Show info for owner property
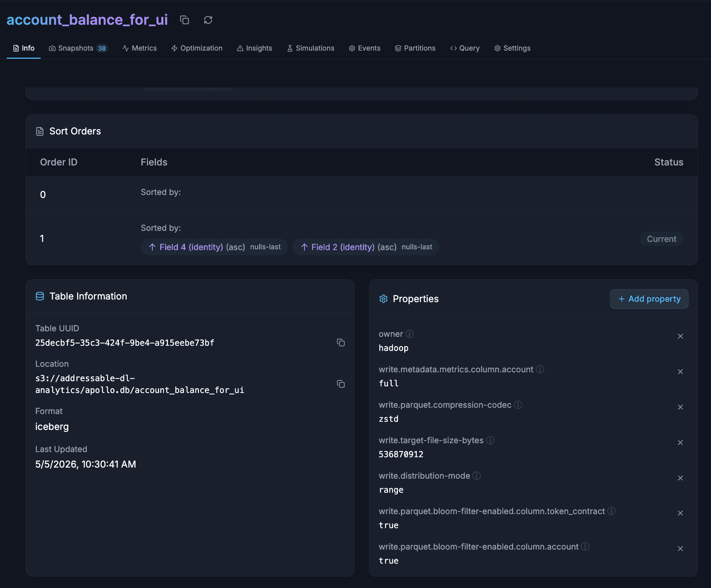 (410, 334)
